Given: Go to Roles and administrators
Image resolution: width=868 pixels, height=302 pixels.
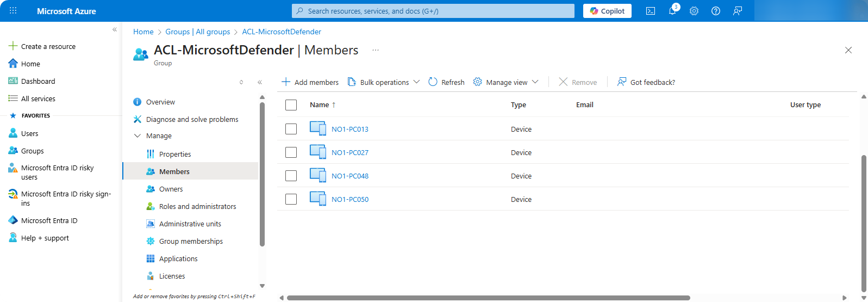Looking at the screenshot, I should click(x=197, y=206).
